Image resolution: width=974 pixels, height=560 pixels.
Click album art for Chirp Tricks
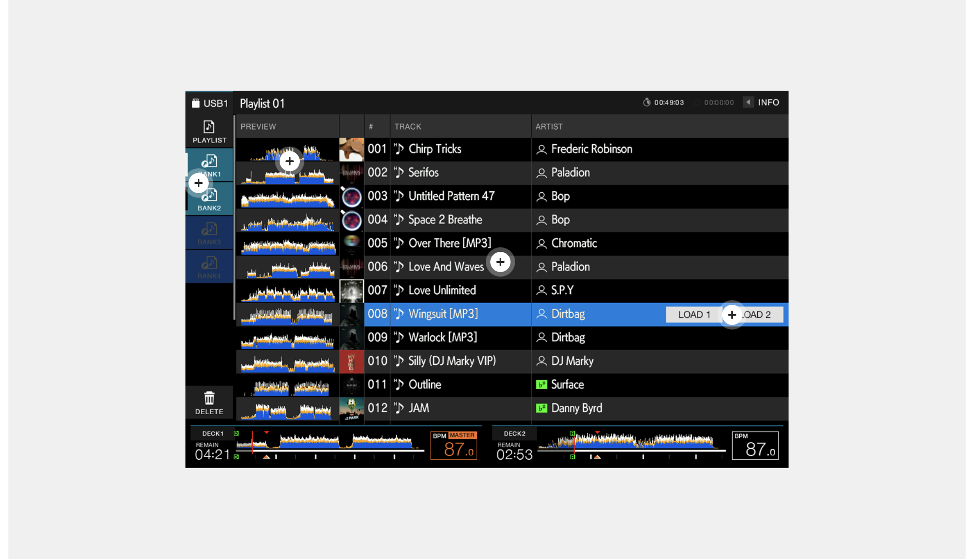point(351,150)
